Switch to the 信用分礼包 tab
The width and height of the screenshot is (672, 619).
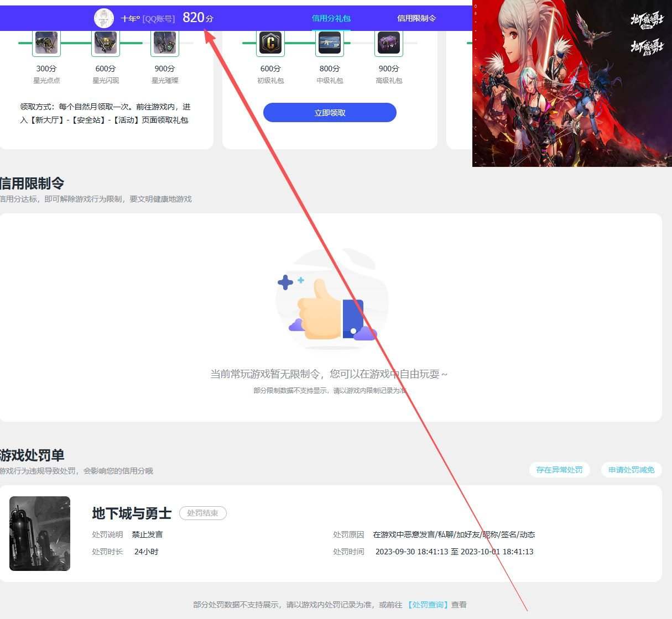pos(331,18)
